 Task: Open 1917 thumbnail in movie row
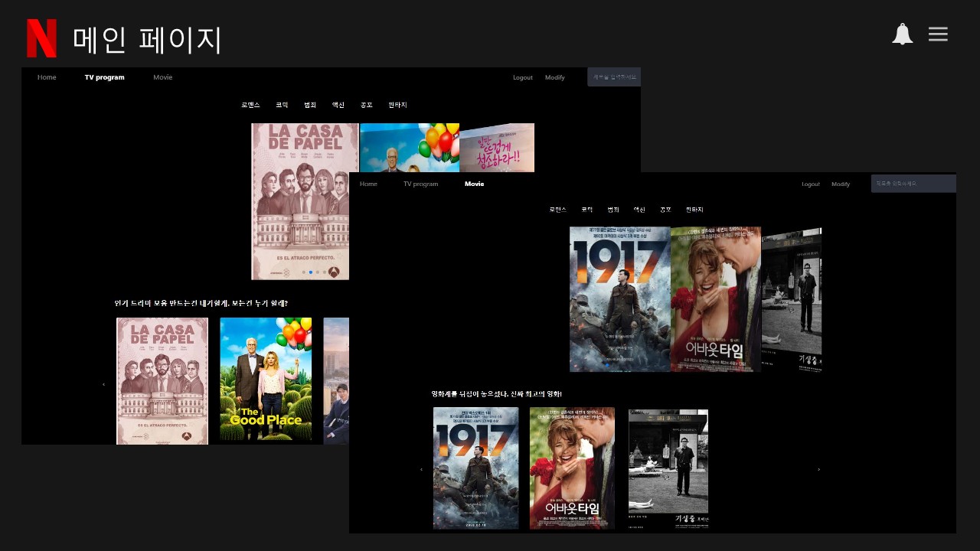pyautogui.click(x=475, y=468)
